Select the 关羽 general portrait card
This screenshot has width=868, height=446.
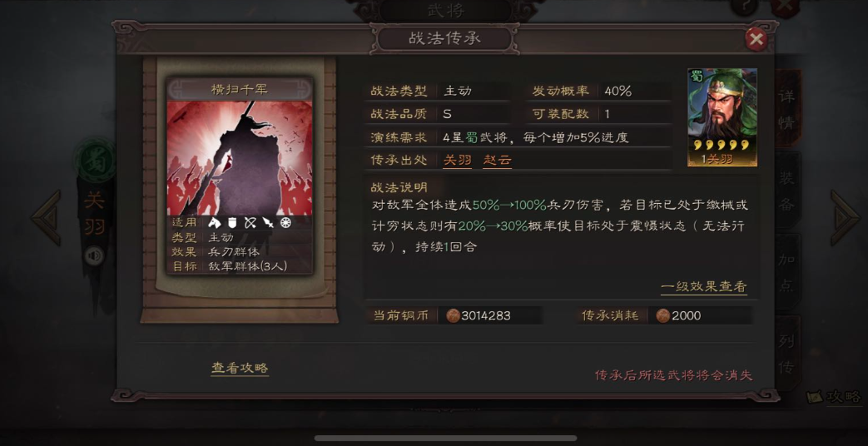click(x=722, y=117)
